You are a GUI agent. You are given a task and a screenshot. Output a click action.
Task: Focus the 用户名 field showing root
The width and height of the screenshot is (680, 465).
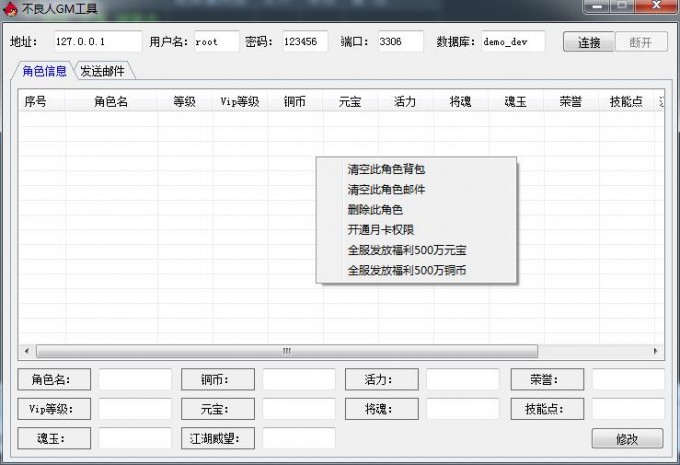(x=216, y=42)
